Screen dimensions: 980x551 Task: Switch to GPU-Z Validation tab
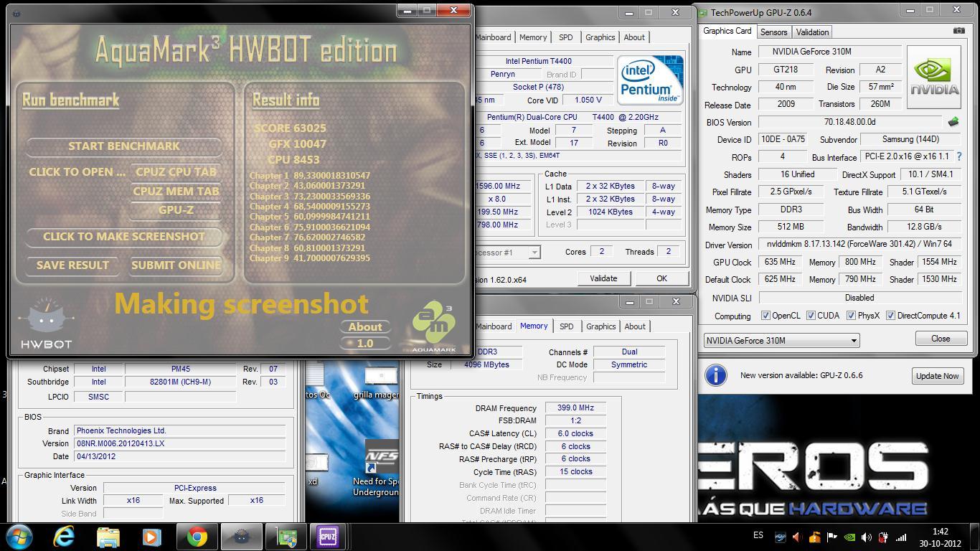(812, 32)
